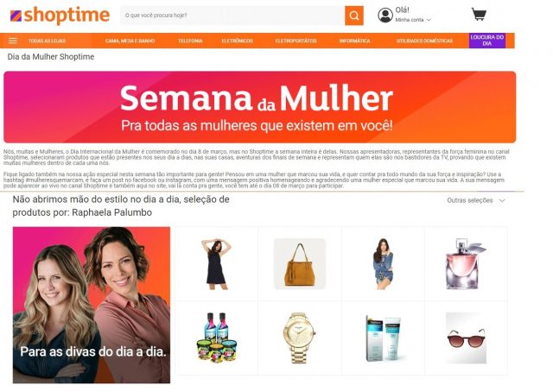Click the user account avatar icon
Image resolution: width=553 pixels, height=392 pixels.
(385, 16)
